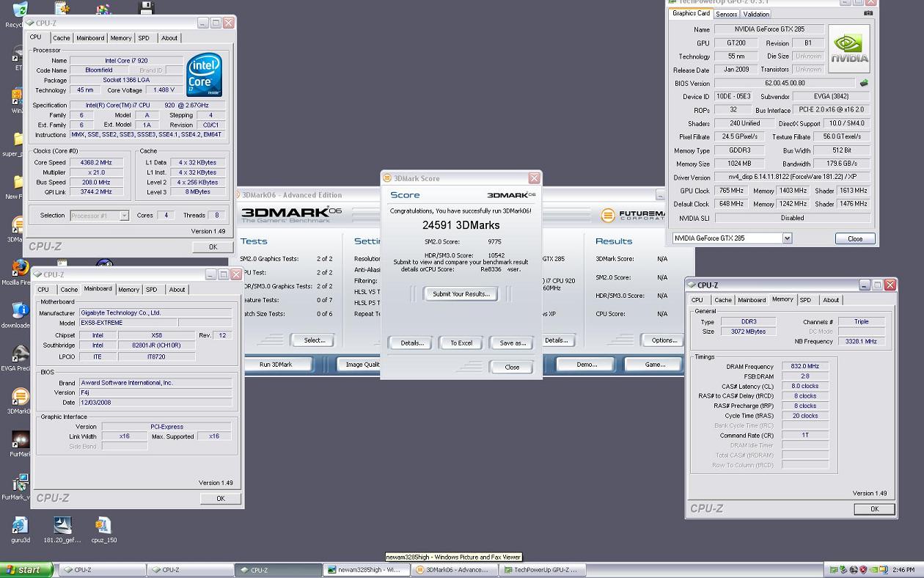
Task: Switch to newam3285high picture viewer taskbar item
Action: coord(367,570)
